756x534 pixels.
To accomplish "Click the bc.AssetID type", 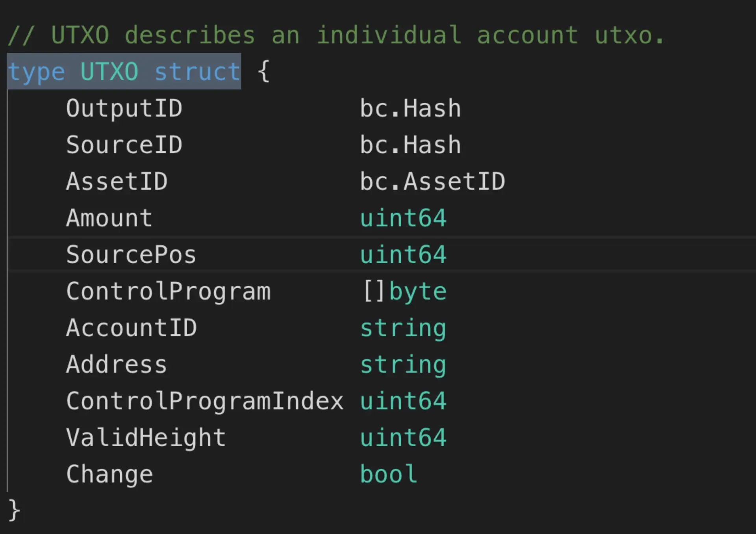I will [x=432, y=182].
